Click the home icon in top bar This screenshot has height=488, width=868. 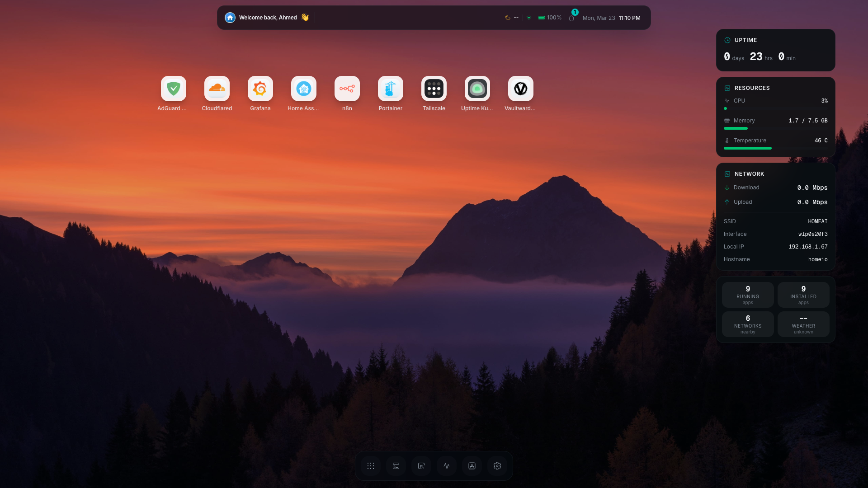click(x=230, y=18)
